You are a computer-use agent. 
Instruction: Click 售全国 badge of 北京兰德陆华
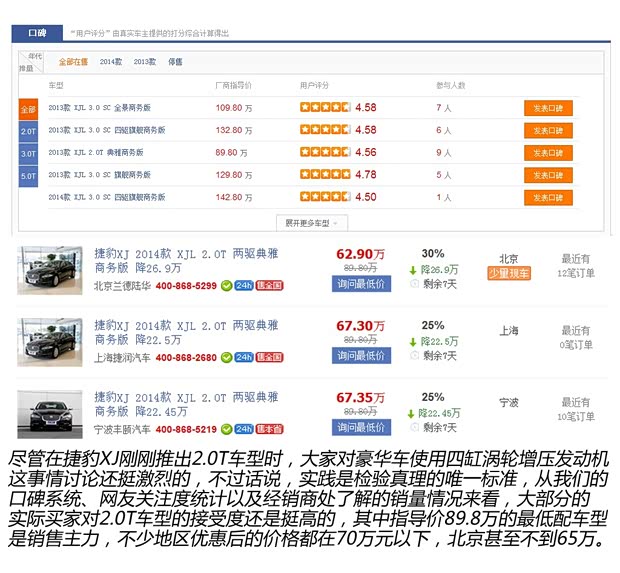click(270, 286)
